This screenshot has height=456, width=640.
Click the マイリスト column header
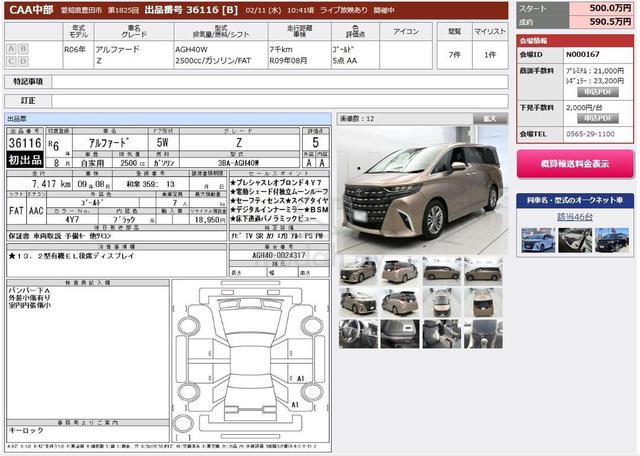pos(490,31)
